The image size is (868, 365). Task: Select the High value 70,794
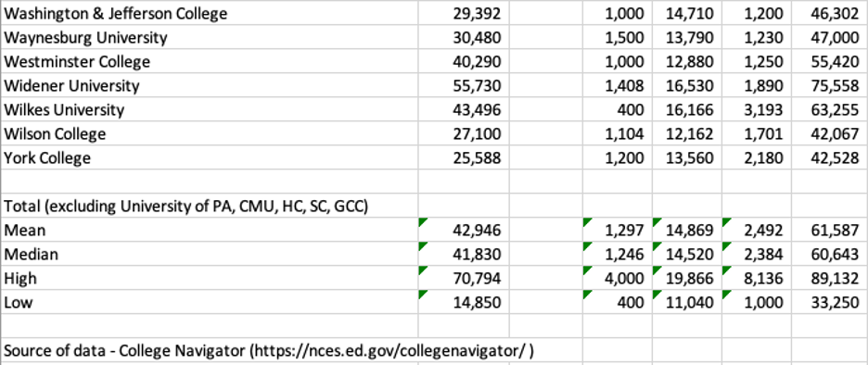tap(464, 278)
